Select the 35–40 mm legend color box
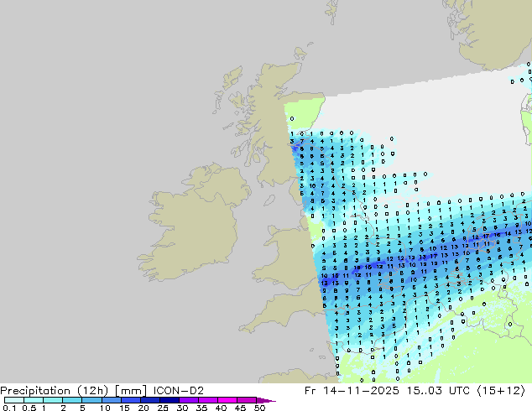The width and height of the screenshot is (532, 411). pos(208,400)
